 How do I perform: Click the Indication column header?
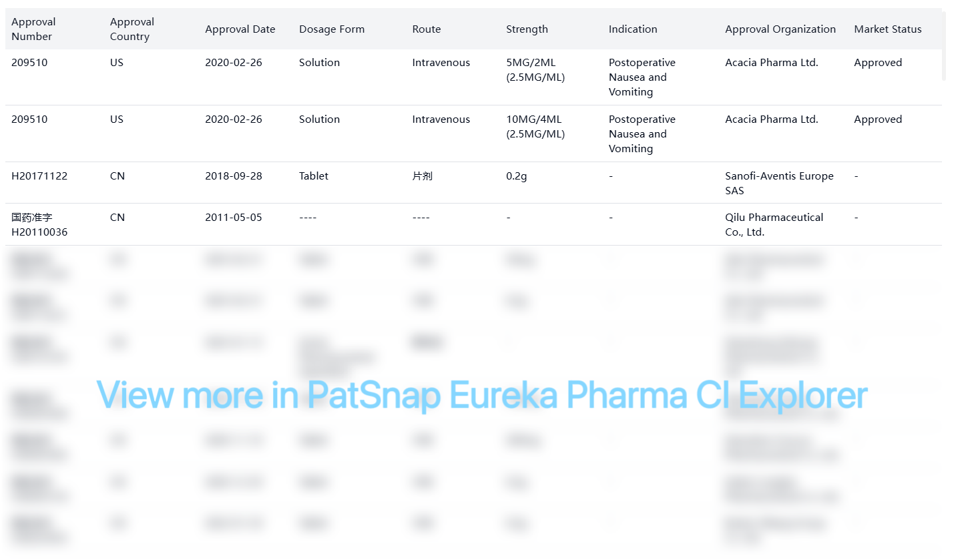point(633,29)
